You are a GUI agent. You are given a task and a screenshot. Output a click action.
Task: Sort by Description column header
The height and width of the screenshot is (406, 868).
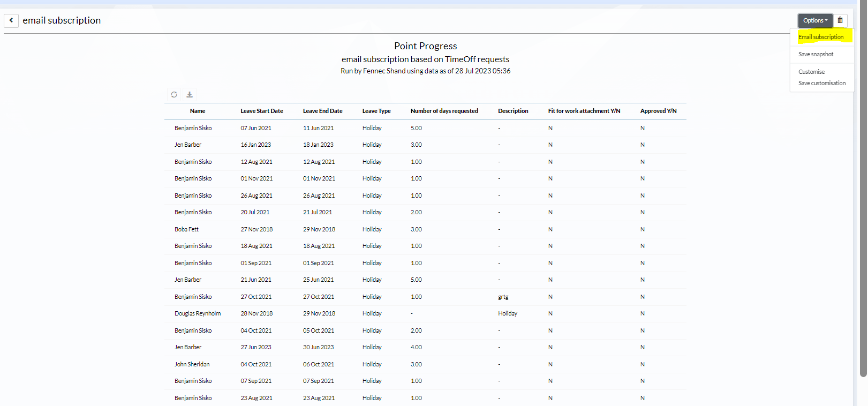coord(513,111)
